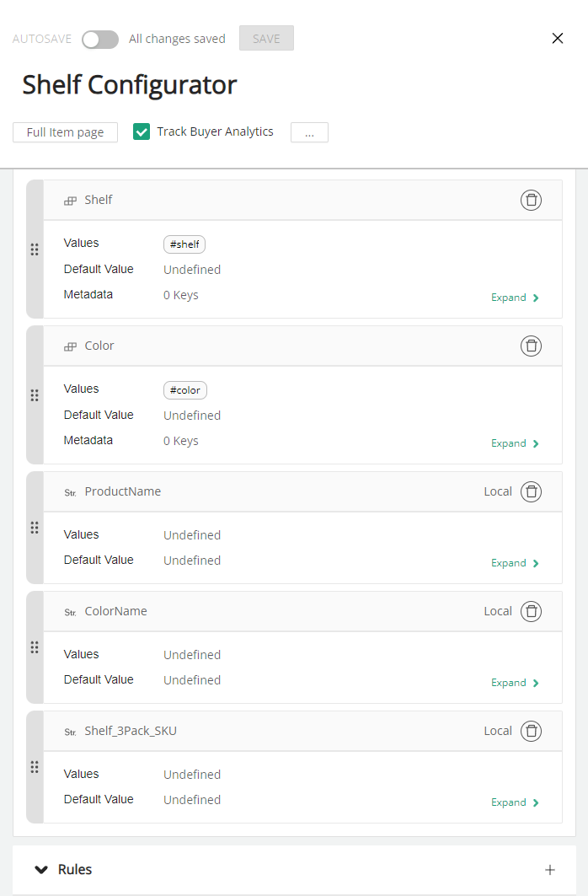Collapse the Rules section

41,870
